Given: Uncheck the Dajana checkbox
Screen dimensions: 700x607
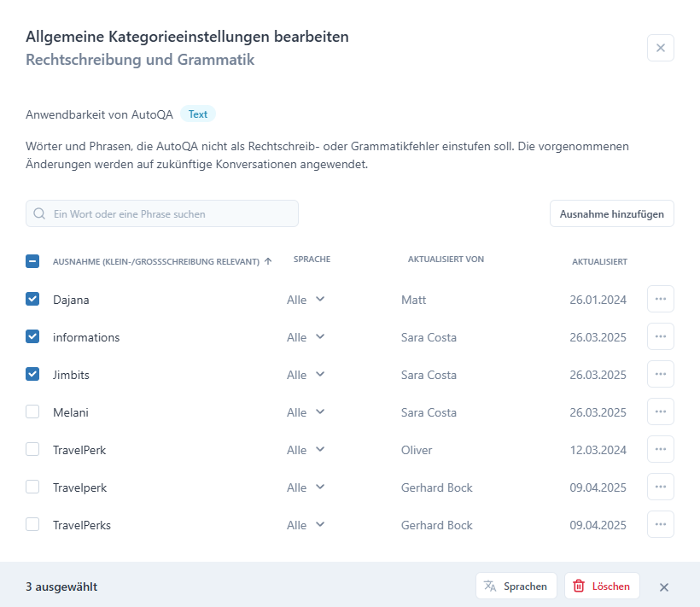Looking at the screenshot, I should (32, 299).
